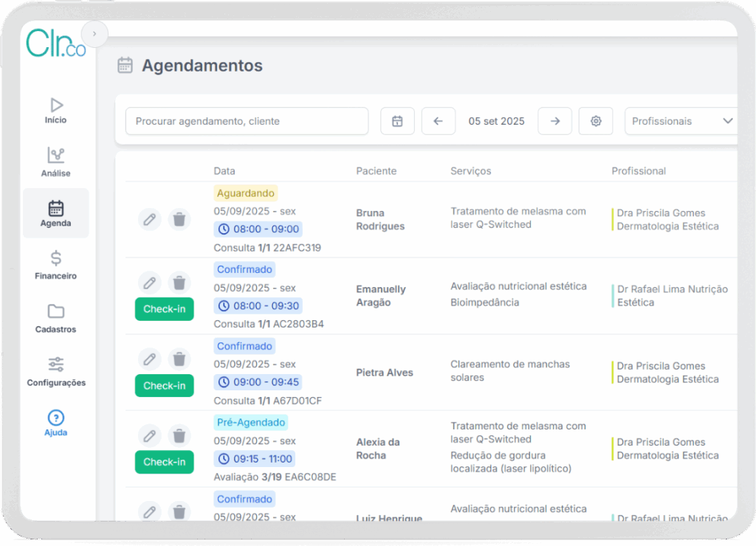Click the Ajuda help link
This screenshot has width=756, height=546.
55,424
